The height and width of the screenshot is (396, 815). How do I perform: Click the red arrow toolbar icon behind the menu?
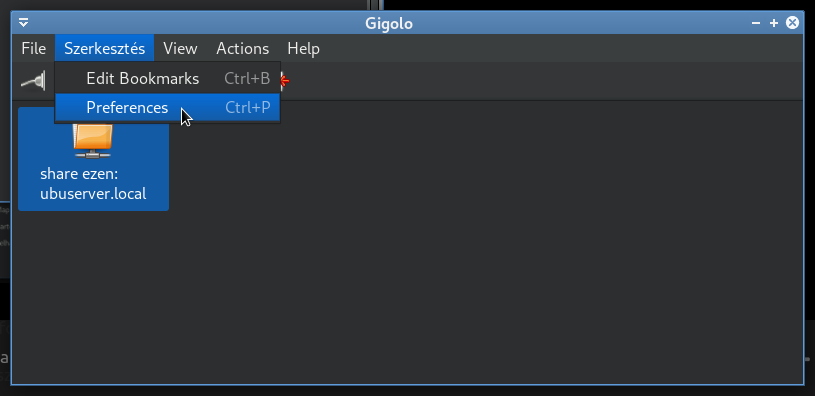[284, 81]
